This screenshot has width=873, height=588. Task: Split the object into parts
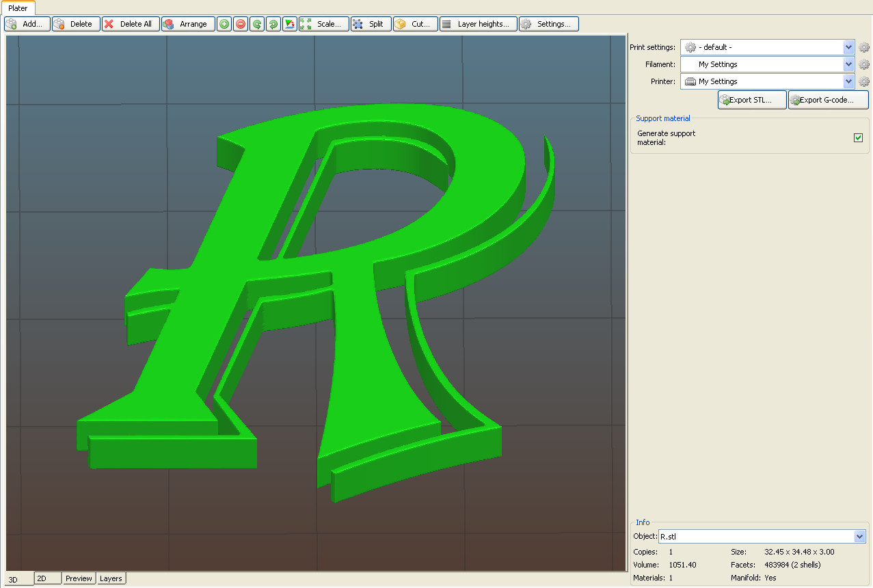(x=370, y=23)
